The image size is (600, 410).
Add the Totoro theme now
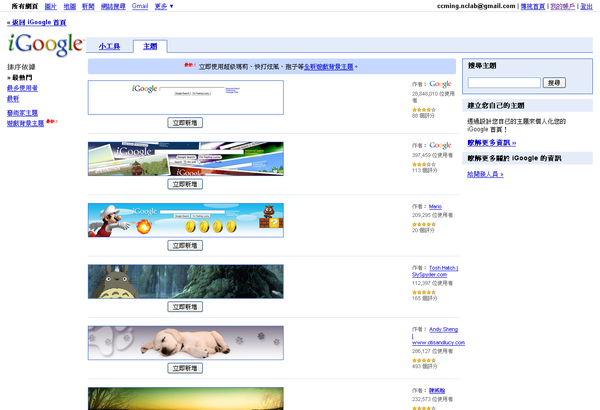point(185,307)
